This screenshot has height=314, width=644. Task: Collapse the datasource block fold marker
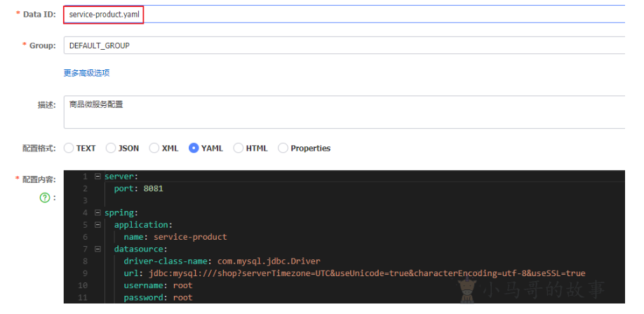(x=98, y=249)
